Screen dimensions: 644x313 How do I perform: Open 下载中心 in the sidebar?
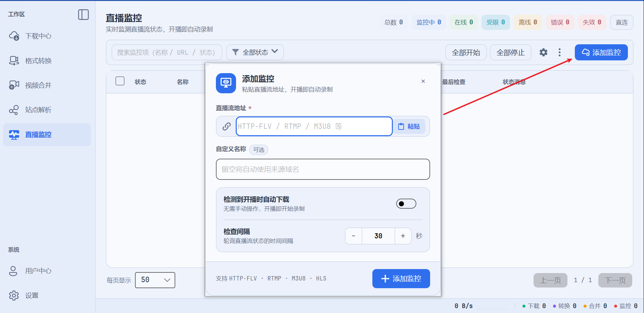click(x=47, y=36)
